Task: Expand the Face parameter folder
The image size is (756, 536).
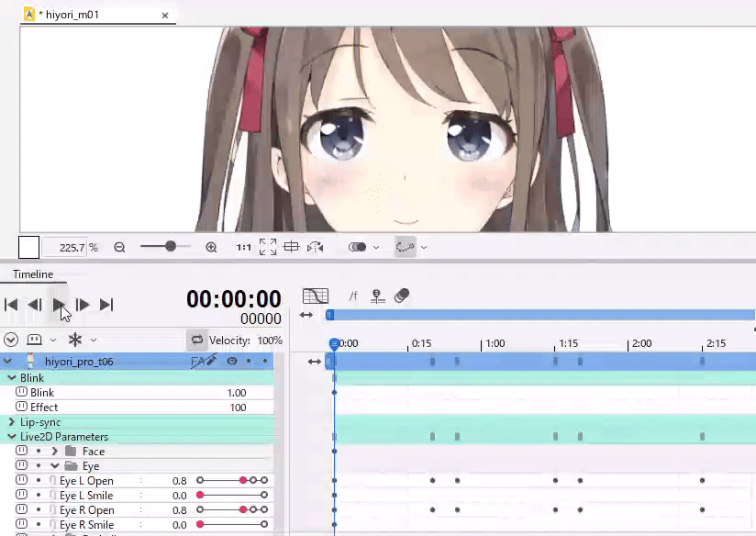Action: click(54, 452)
